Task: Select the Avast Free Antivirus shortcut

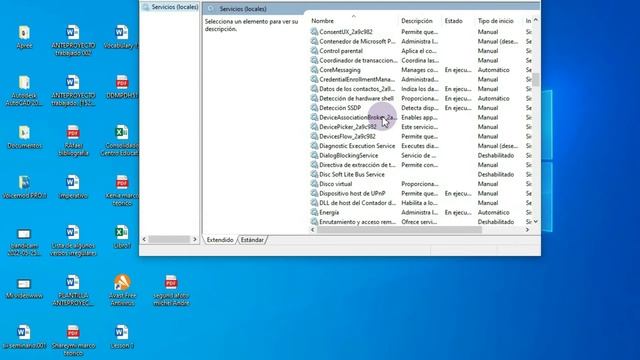Action: tap(122, 282)
